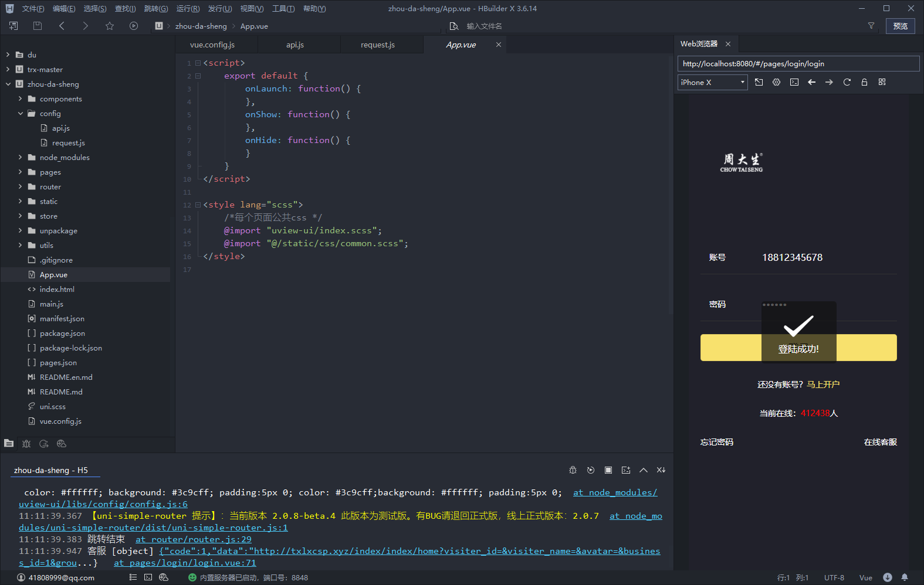
Task: Click the browser URL address field
Action: (798, 64)
